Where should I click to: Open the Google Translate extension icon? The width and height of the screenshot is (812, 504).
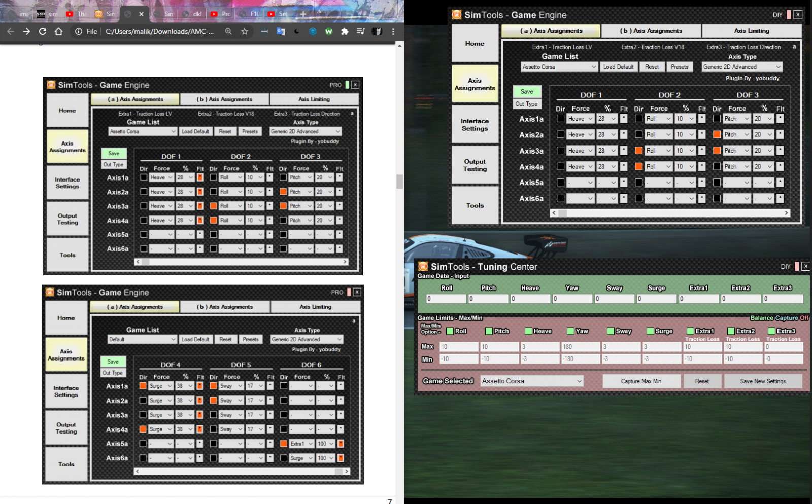click(281, 31)
